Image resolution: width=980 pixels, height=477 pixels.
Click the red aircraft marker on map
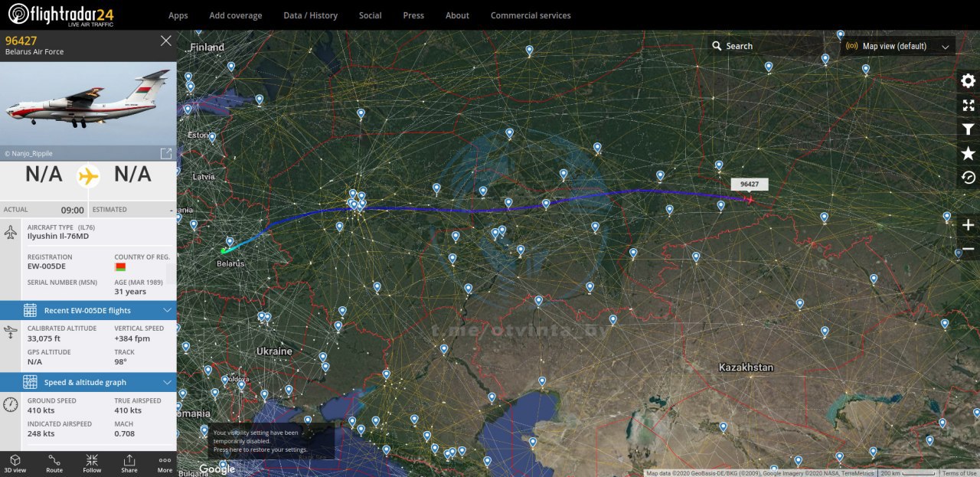point(750,199)
